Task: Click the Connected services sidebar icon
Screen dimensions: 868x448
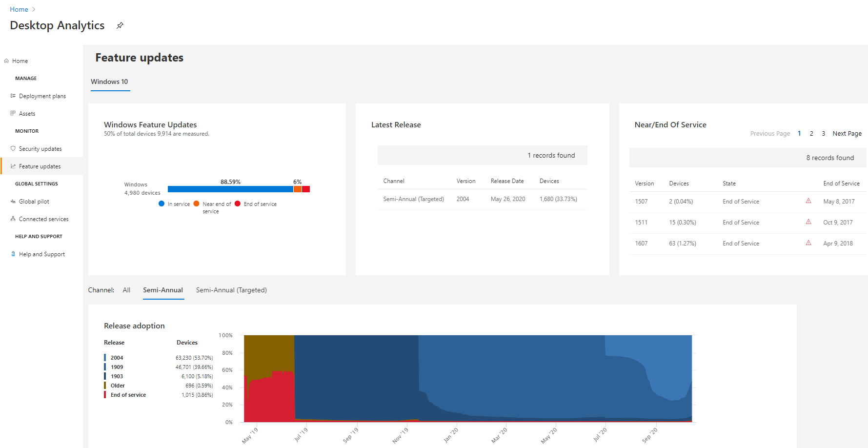Action: pyautogui.click(x=13, y=219)
